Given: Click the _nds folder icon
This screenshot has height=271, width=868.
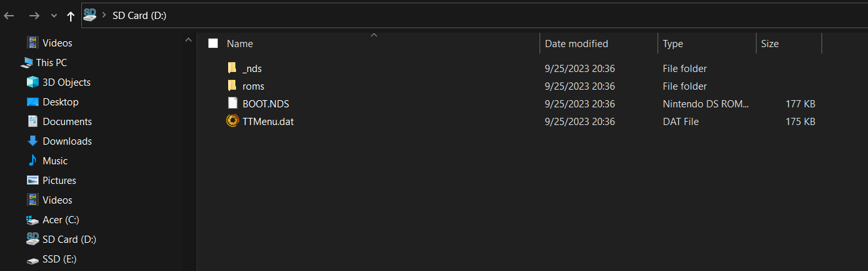Looking at the screenshot, I should click(x=231, y=68).
